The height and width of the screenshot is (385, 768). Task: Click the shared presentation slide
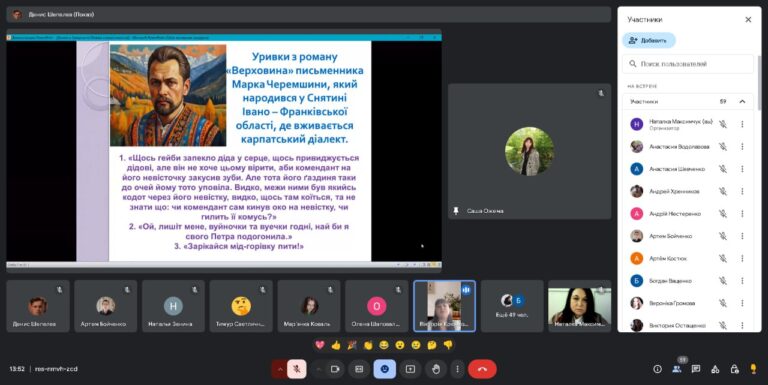click(224, 151)
